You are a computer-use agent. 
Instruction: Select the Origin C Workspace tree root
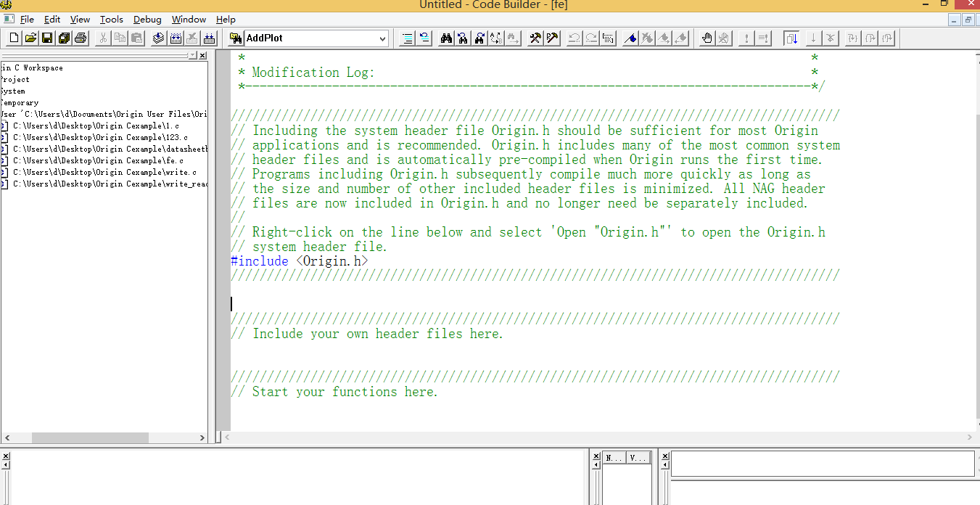click(x=32, y=67)
